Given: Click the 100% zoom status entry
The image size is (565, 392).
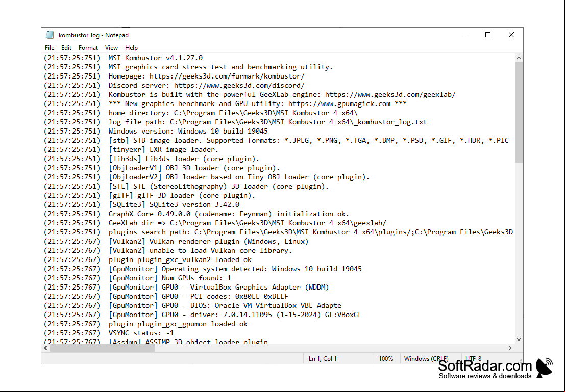Looking at the screenshot, I should tap(386, 359).
